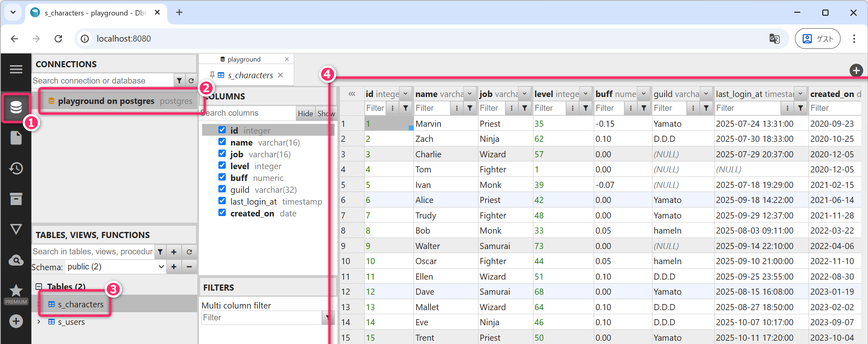Click the Premium star icon
The height and width of the screenshot is (344, 868).
[x=16, y=291]
